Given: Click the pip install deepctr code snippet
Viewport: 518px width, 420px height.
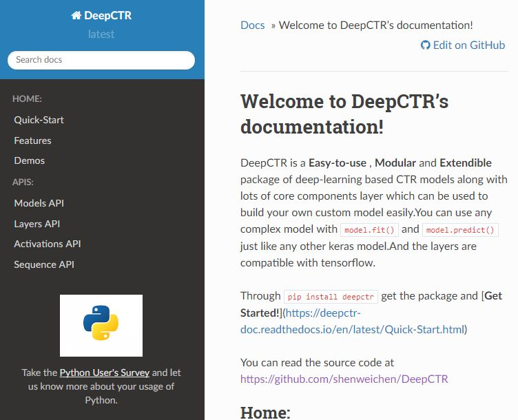Looking at the screenshot, I should pos(331,297).
